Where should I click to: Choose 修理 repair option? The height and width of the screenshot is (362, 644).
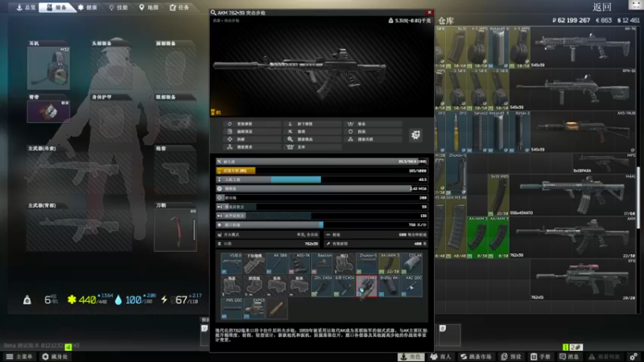[x=312, y=131]
